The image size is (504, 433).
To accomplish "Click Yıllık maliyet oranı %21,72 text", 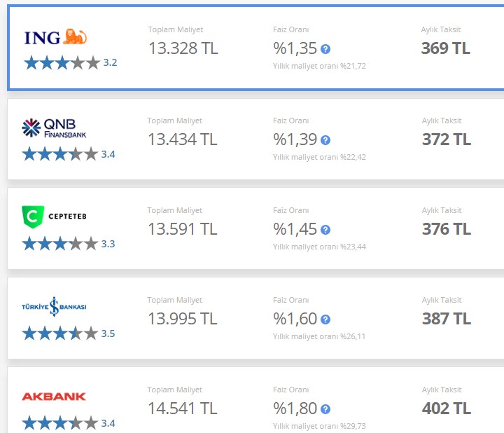I will tap(319, 66).
